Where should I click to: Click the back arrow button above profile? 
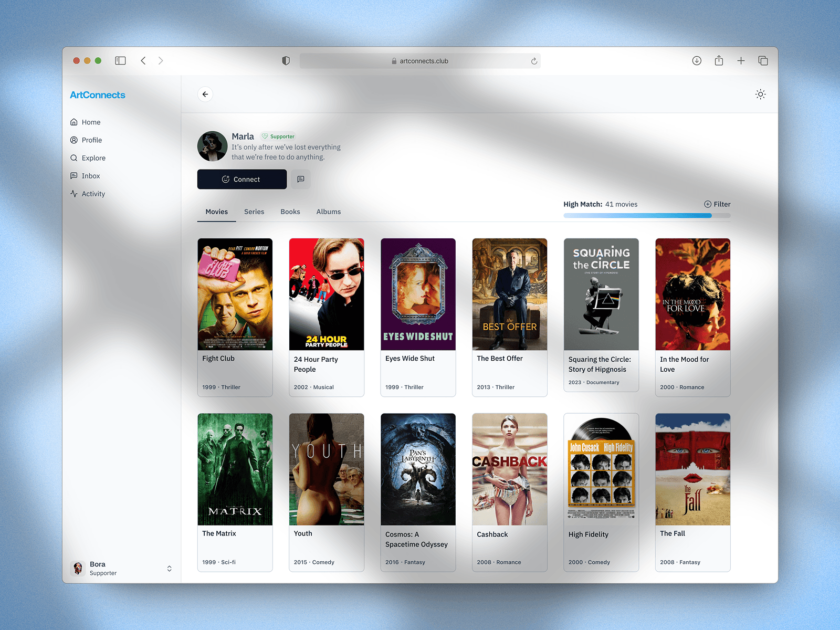205,94
